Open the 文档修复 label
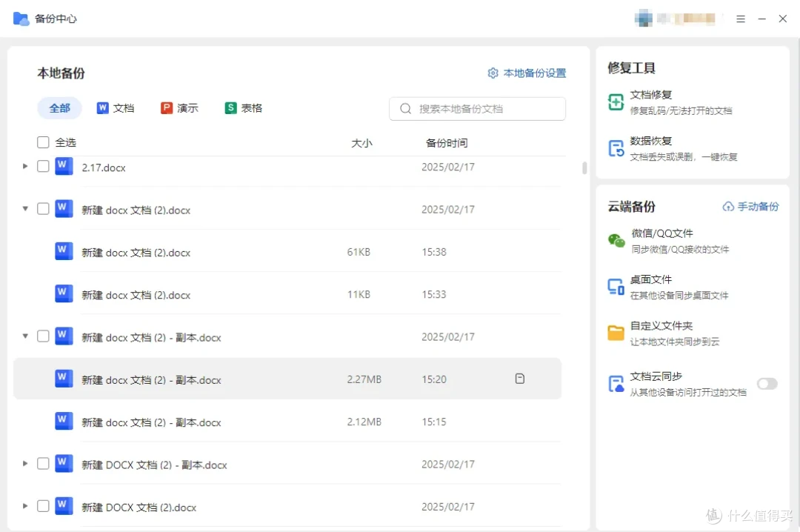Viewport: 800px width, 532px height. click(650, 95)
